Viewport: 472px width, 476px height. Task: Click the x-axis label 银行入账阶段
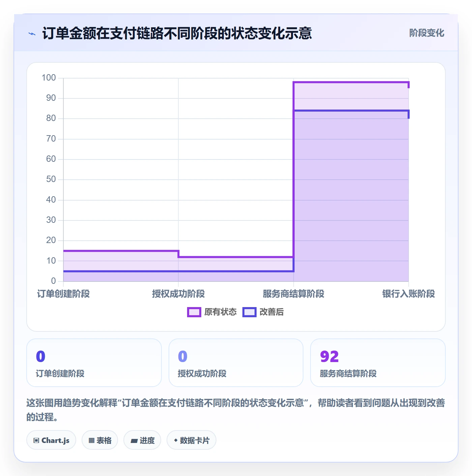tap(409, 294)
